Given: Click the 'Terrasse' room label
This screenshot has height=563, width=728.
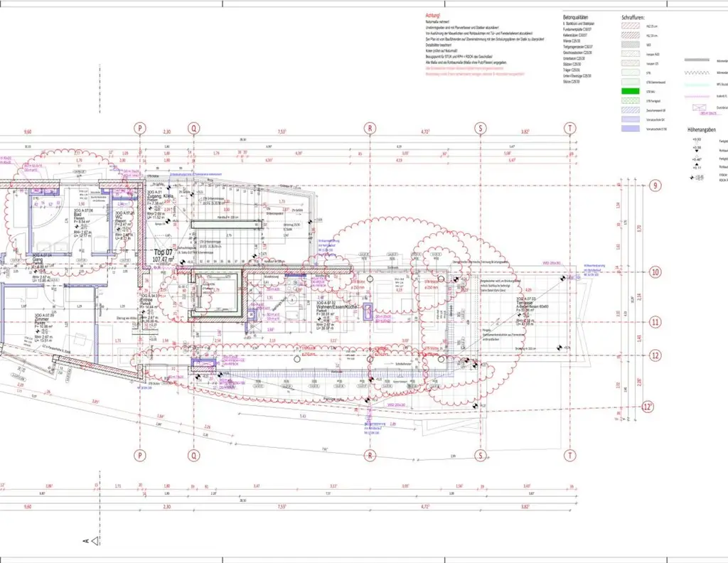Looking at the screenshot, I should pos(525,303).
